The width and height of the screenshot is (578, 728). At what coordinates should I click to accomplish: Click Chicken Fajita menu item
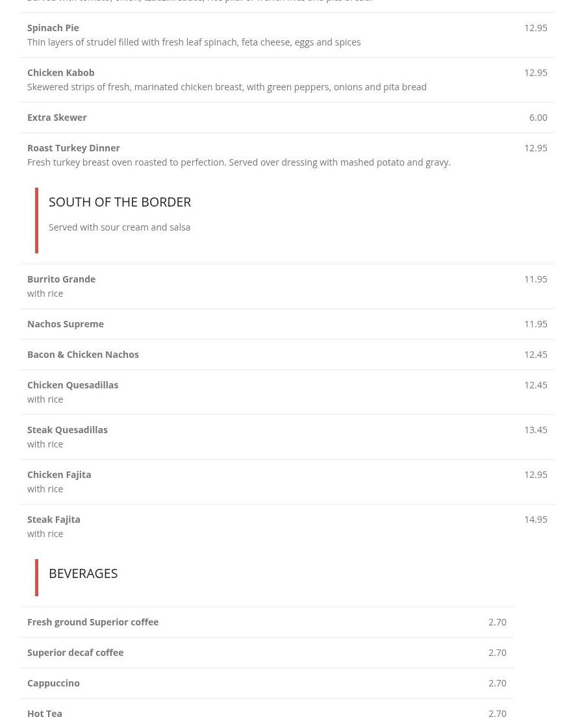[59, 475]
